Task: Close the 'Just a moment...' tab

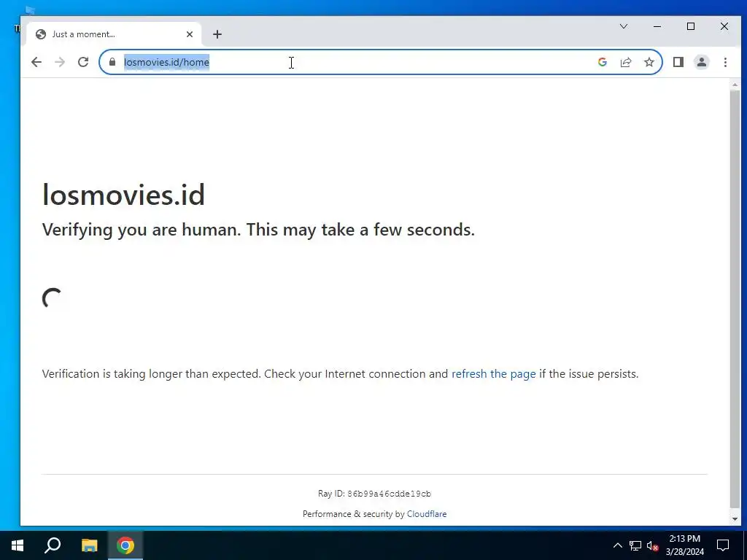Action: [x=190, y=34]
